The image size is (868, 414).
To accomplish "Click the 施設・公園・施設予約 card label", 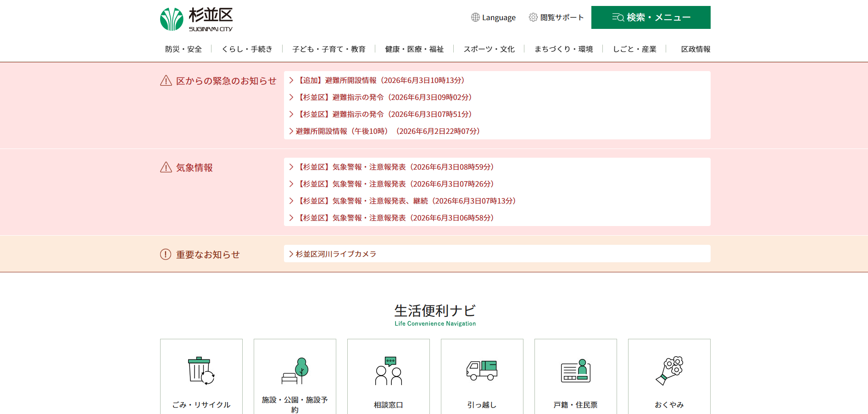I will click(295, 405).
